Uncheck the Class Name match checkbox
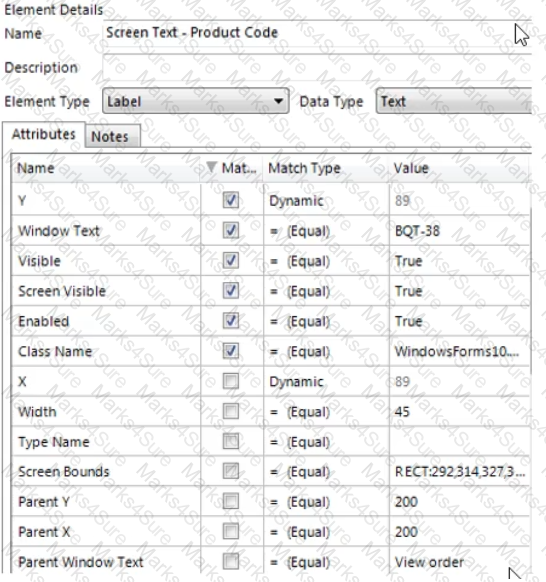546x582 pixels. point(231,351)
